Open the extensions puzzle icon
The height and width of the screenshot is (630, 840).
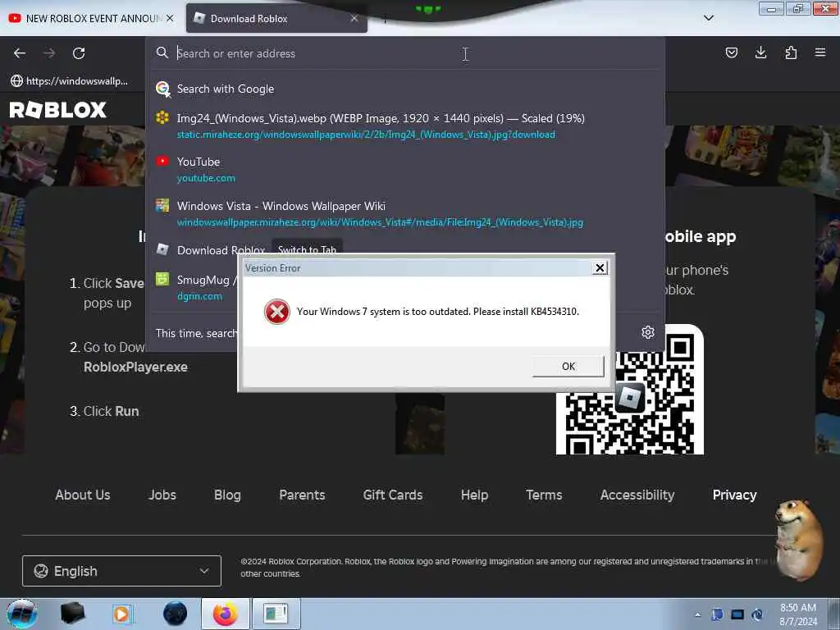(x=791, y=52)
